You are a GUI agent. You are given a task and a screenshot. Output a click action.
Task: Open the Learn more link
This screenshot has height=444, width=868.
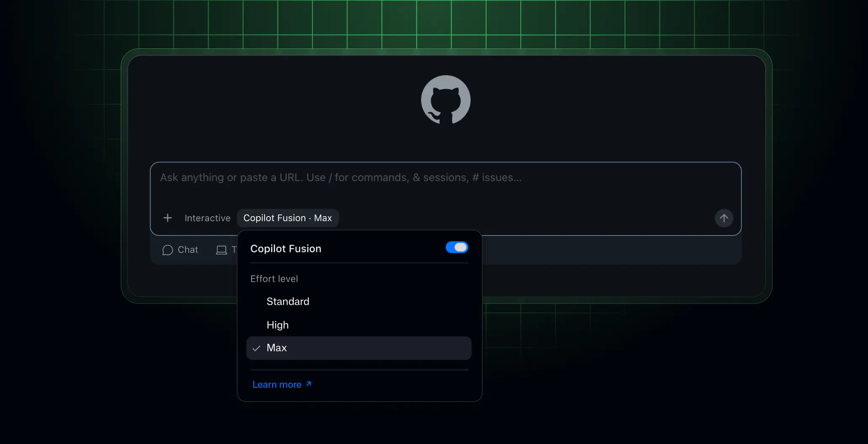point(282,385)
